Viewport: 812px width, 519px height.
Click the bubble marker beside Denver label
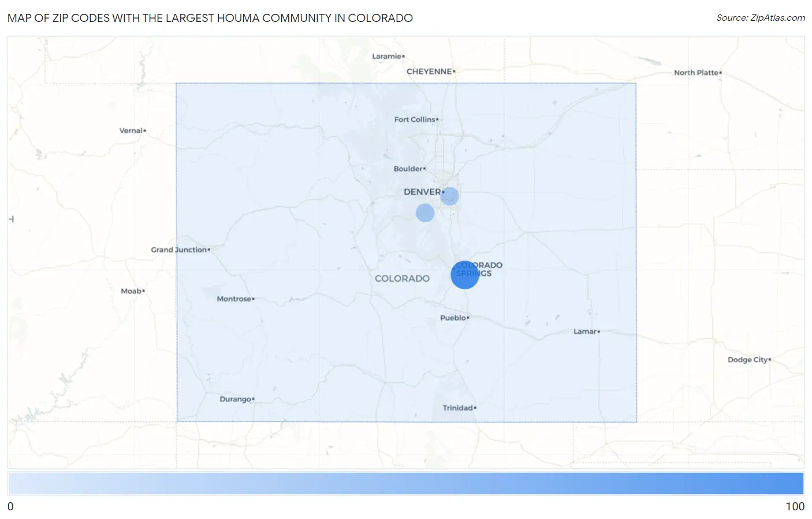450,196
